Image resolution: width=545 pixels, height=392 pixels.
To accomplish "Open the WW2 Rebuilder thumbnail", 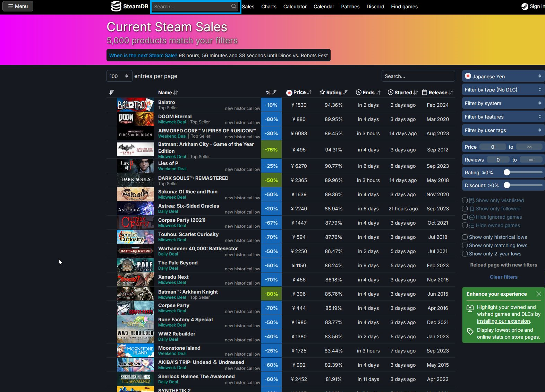I will [135, 336].
